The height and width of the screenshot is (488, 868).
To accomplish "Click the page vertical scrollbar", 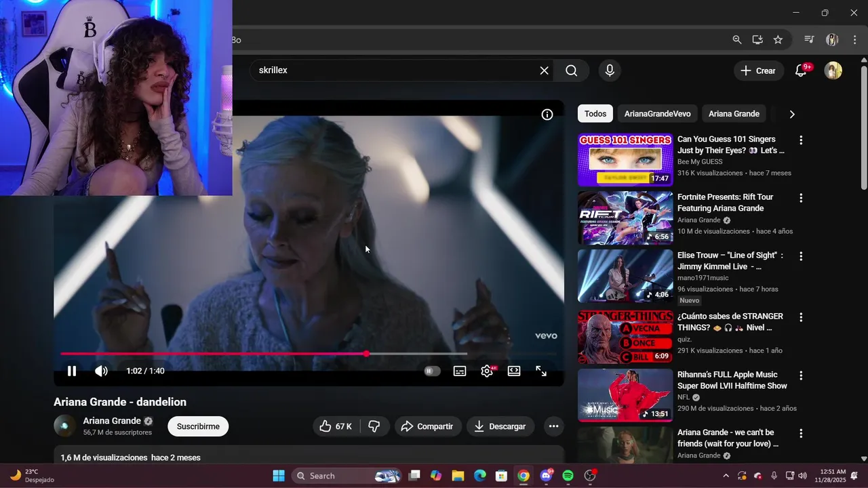I will pyautogui.click(x=863, y=129).
